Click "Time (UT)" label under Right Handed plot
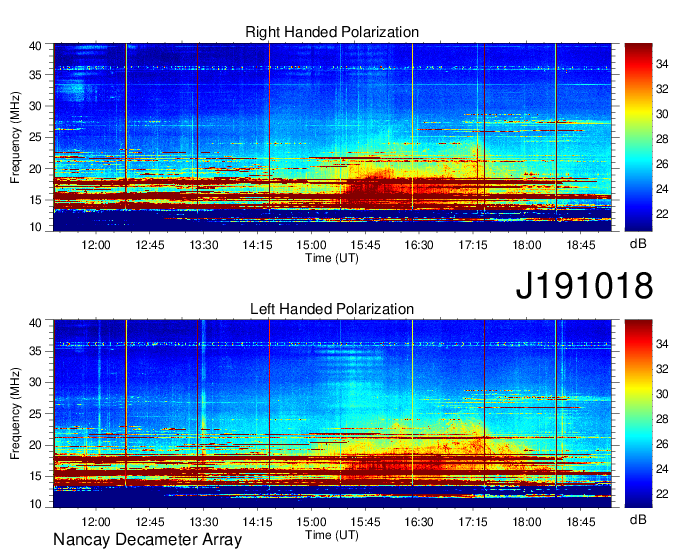This screenshot has width=680, height=552. (332, 258)
